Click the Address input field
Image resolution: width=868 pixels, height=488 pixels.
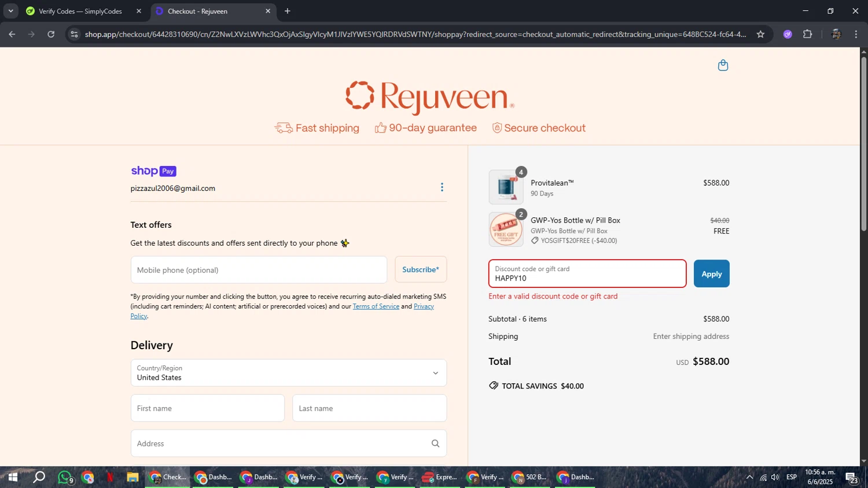(x=289, y=443)
